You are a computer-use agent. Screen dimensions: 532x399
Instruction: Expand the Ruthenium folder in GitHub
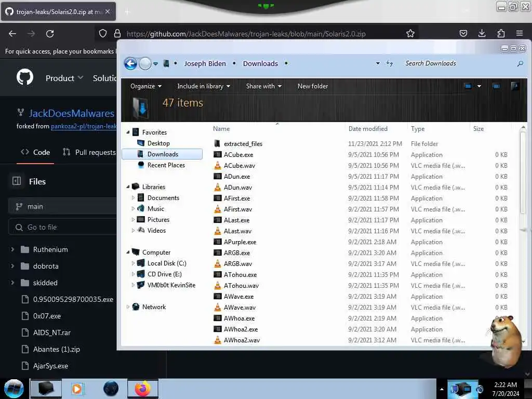click(12, 249)
